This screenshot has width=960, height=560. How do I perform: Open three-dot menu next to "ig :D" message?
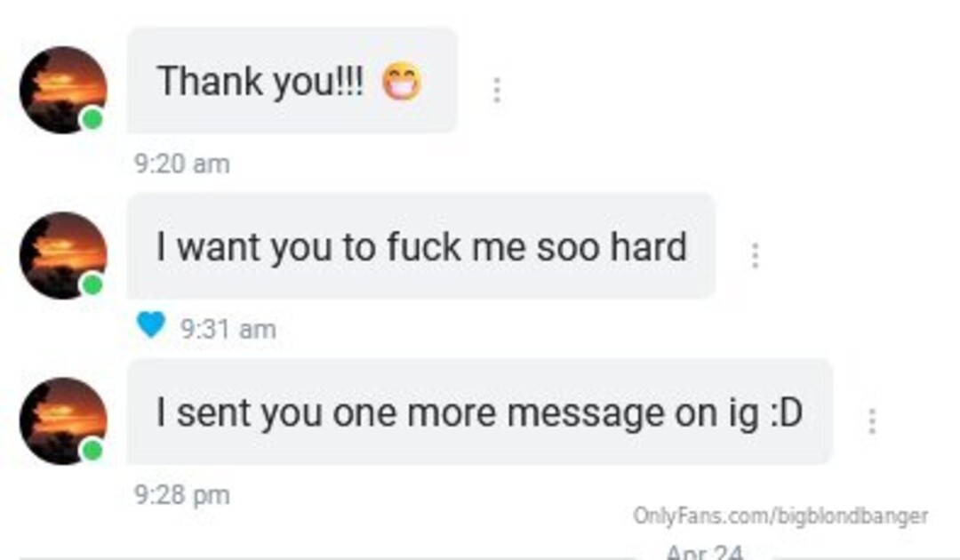[x=872, y=421]
